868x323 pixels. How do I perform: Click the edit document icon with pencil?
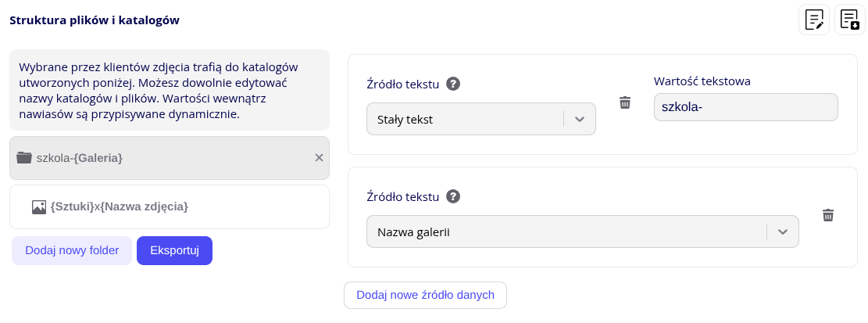coord(813,20)
